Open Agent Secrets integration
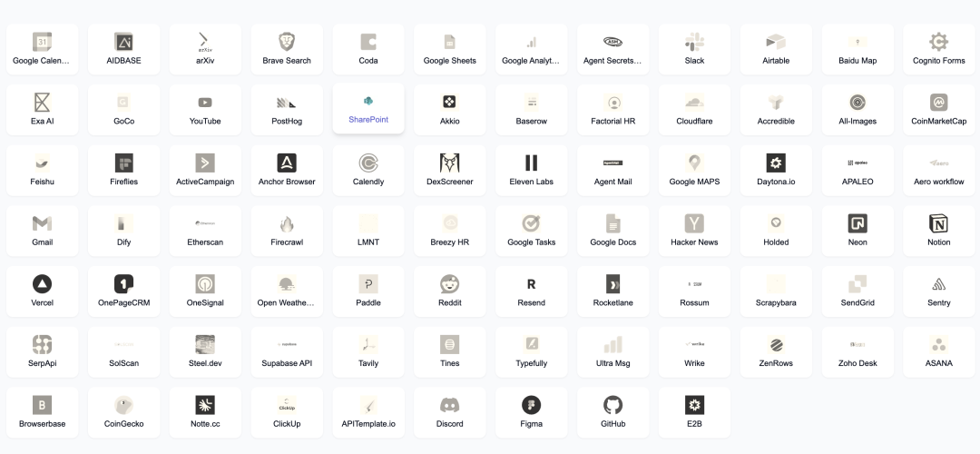 pos(613,49)
